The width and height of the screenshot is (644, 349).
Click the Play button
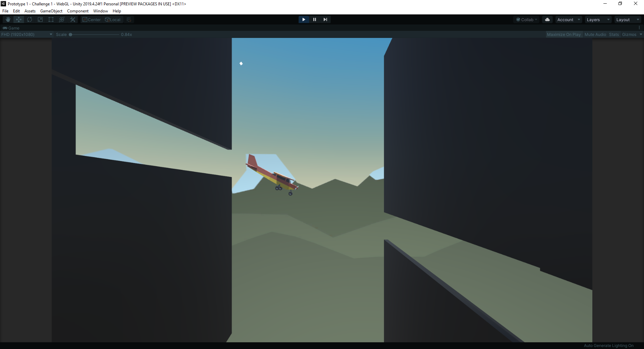point(304,19)
